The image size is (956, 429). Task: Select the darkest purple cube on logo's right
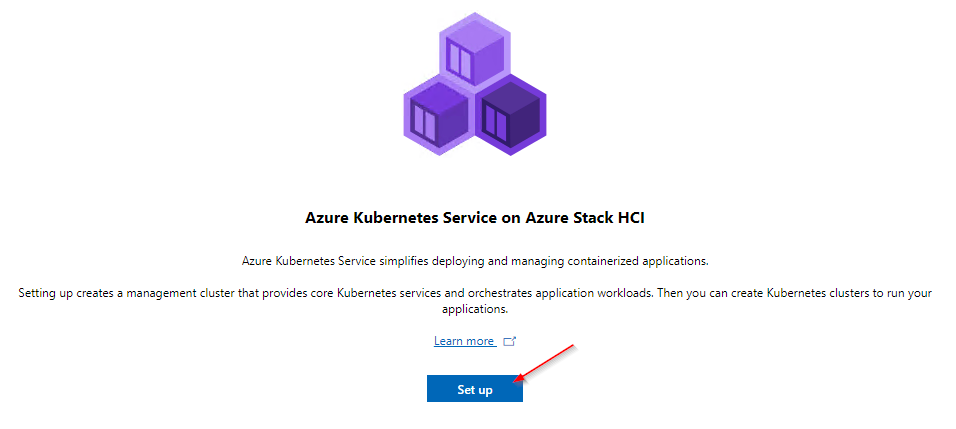(510, 115)
